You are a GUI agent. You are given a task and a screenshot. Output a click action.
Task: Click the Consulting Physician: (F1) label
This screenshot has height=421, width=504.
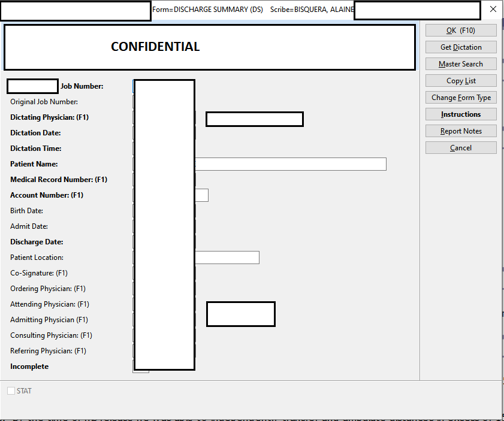coord(51,335)
